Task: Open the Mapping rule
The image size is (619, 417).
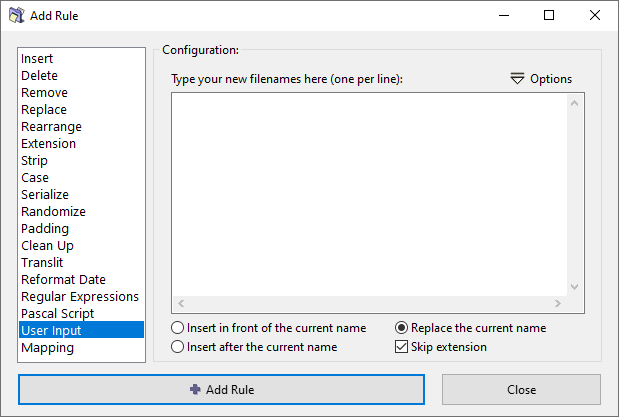Action: pyautogui.click(x=81, y=347)
